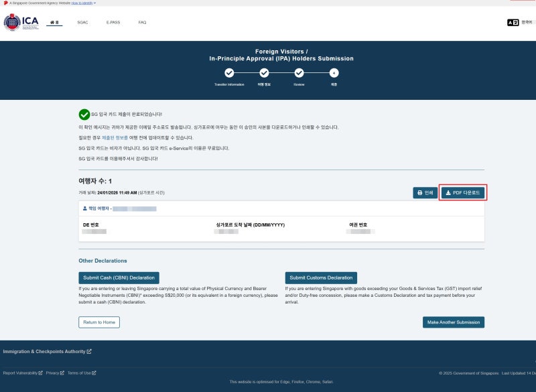Click Make Another Submission button
The height and width of the screenshot is (392, 536).
click(x=454, y=322)
